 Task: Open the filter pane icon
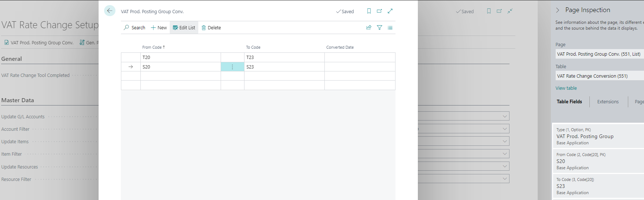point(379,27)
